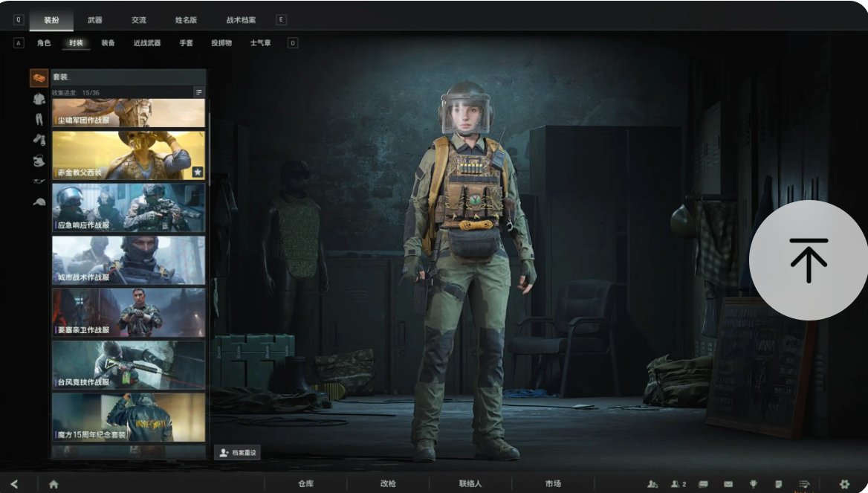Return to the home lobby icon
868x493 pixels.
pyautogui.click(x=54, y=484)
